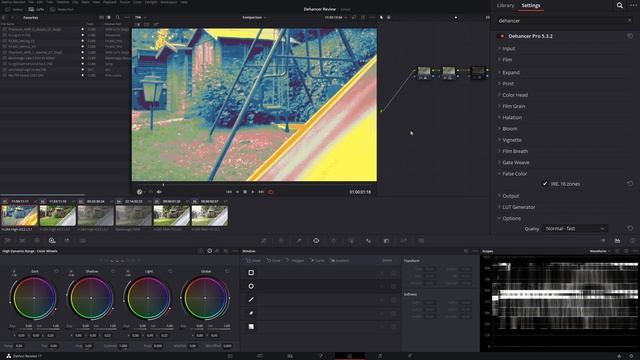This screenshot has height=360, width=640.
Task: Select the polygon curve window tool
Action: (x=251, y=313)
